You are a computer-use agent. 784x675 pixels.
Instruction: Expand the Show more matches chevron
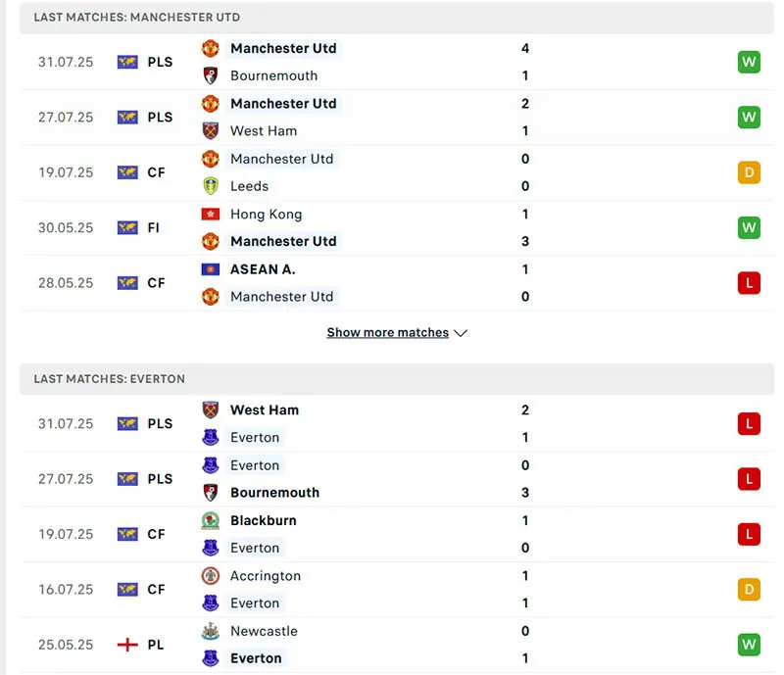(461, 333)
